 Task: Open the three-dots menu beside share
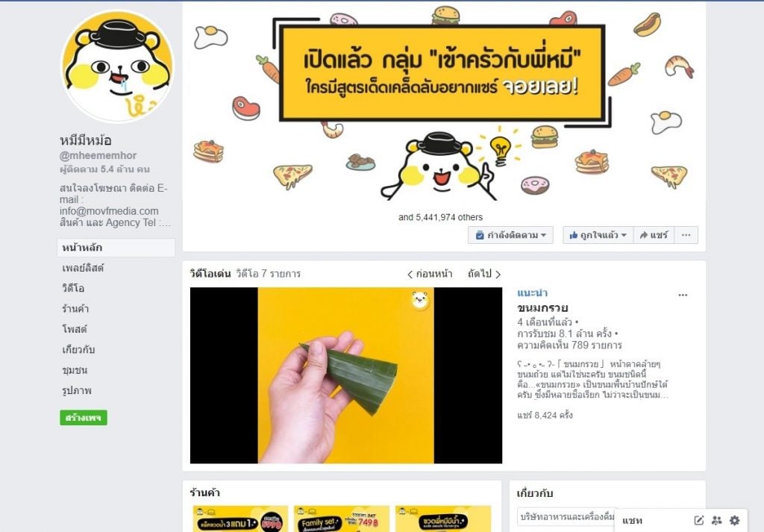coord(686,235)
